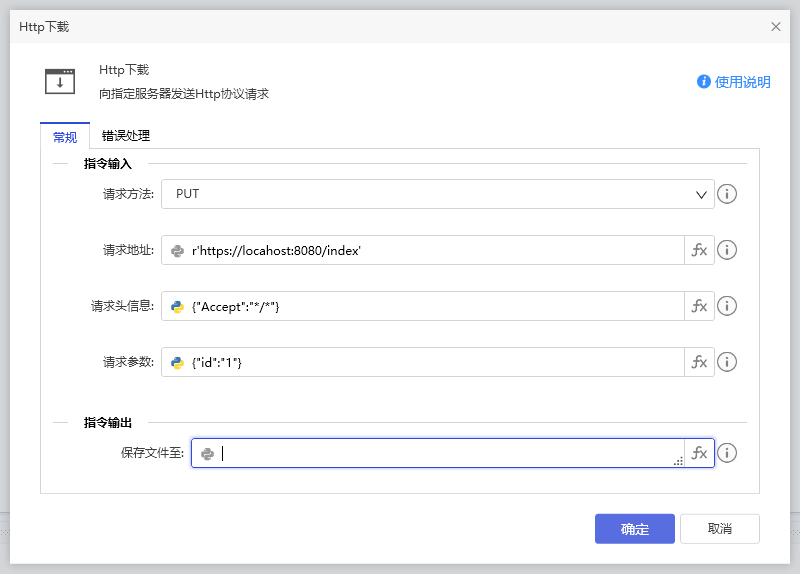Viewport: 800px width, 574px height.
Task: Show info tooltip for 请求方法
Action: point(728,194)
